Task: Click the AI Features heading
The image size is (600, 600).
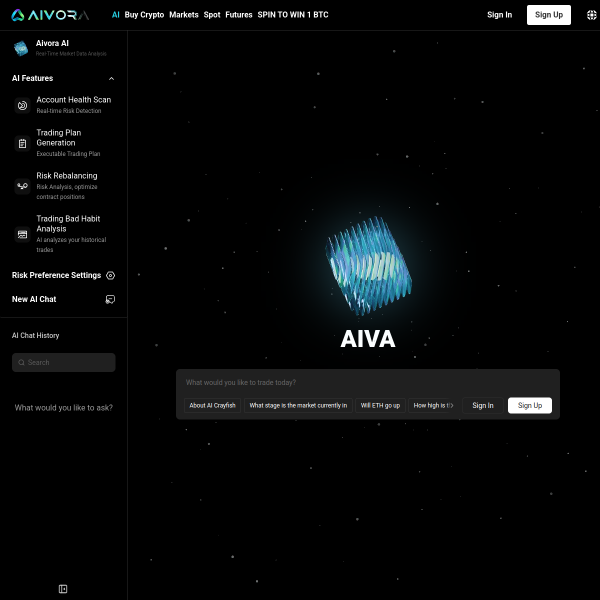Action: 33,78
